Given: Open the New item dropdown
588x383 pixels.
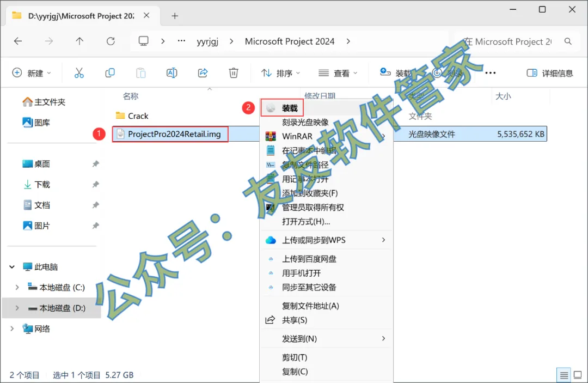Looking at the screenshot, I should [32, 73].
